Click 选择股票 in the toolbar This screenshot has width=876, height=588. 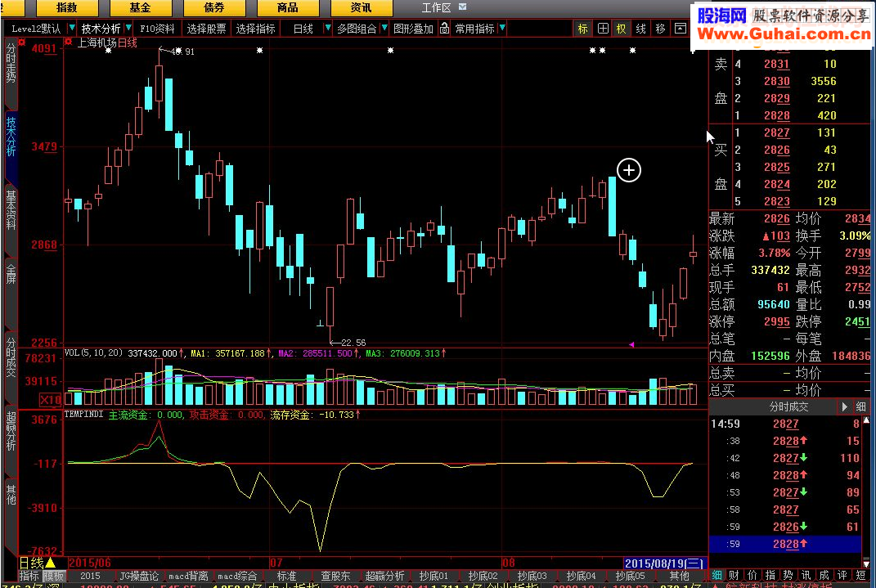[x=206, y=29]
